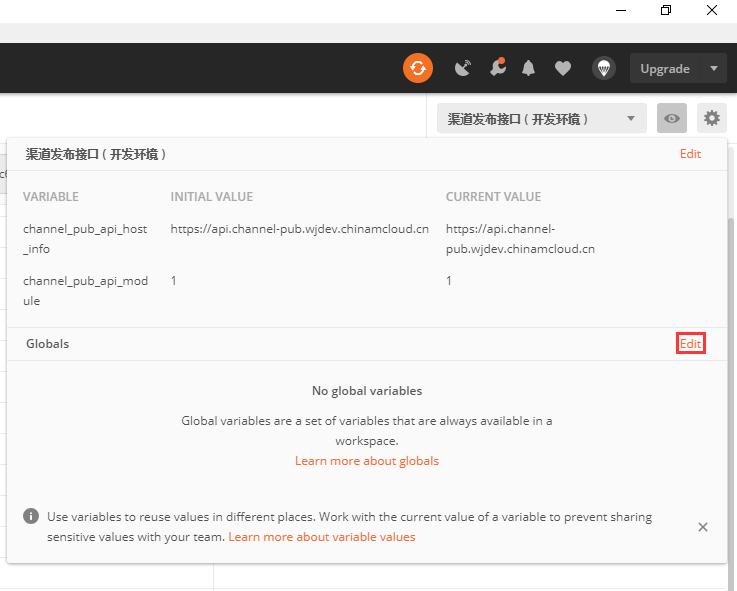Minimize the Postman window
The width and height of the screenshot is (737, 591).
(x=621, y=10)
